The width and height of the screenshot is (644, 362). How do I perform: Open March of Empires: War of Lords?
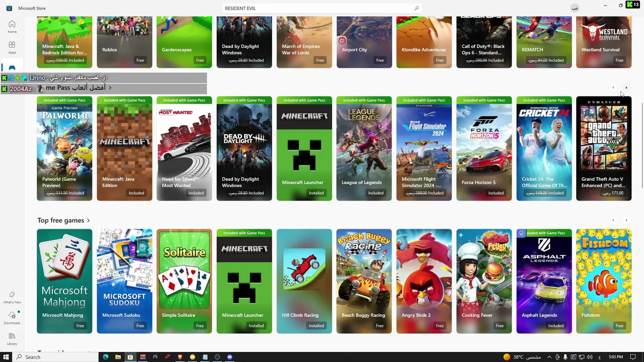click(304, 42)
